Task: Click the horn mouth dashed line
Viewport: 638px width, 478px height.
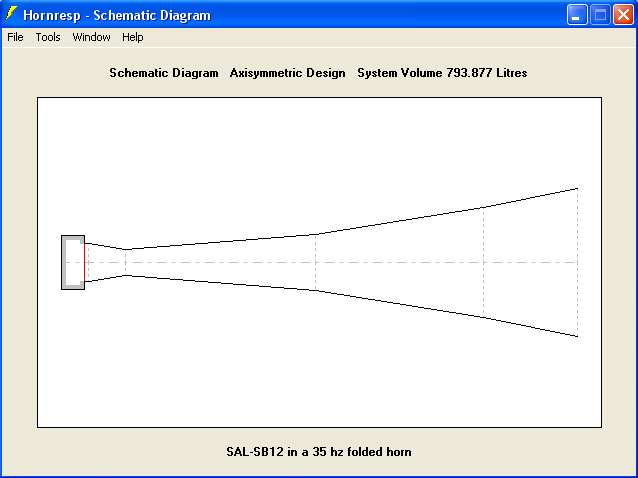Action: (577, 262)
